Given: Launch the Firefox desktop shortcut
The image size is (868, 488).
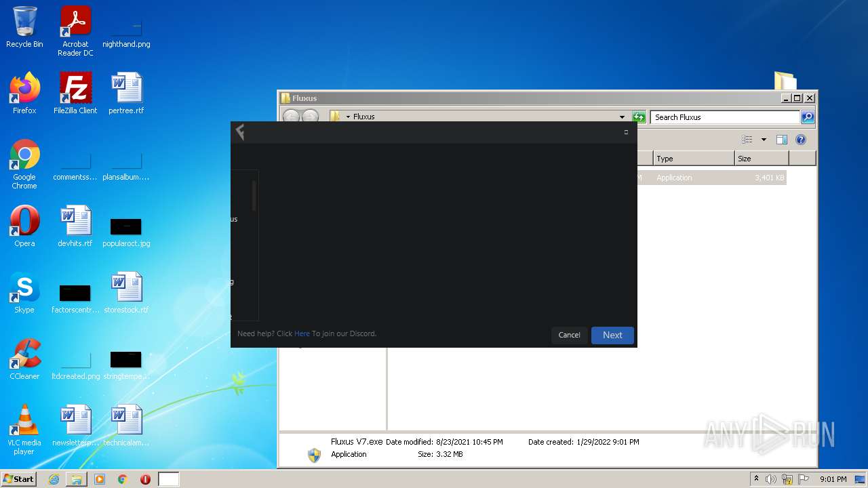Looking at the screenshot, I should tap(24, 94).
